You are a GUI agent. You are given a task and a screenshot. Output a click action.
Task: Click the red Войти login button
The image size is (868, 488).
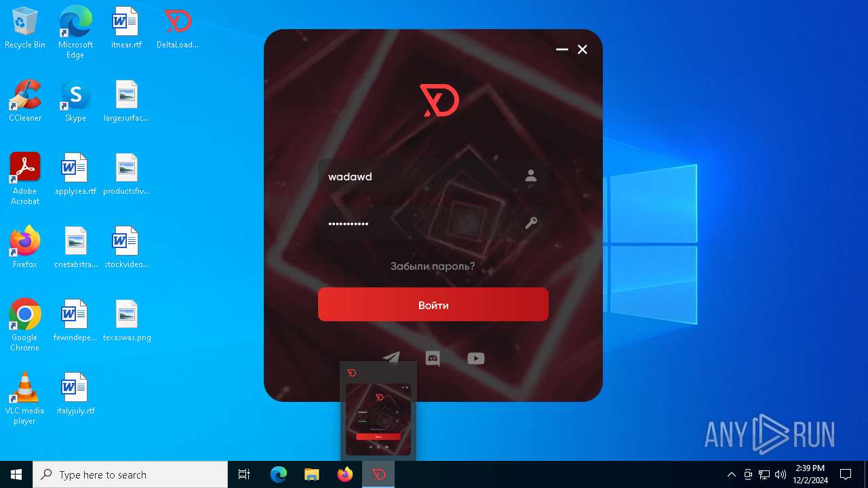point(433,304)
